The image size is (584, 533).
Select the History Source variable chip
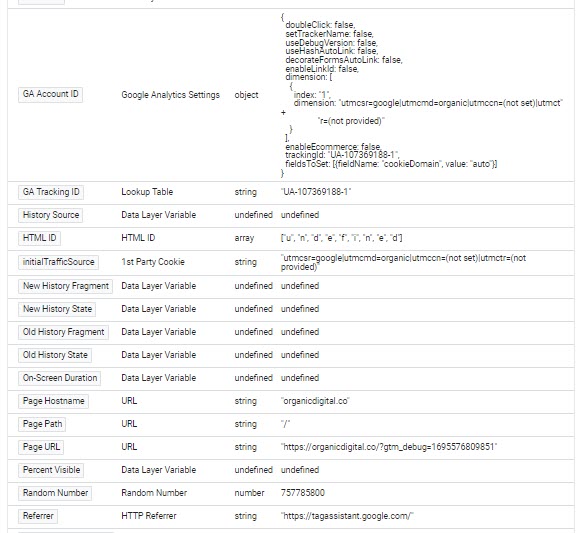coord(51,215)
